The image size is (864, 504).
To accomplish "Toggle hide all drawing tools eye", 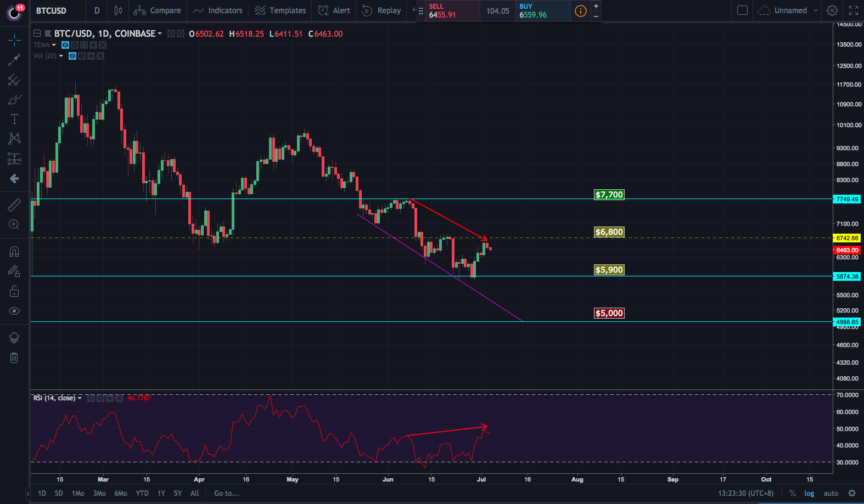I will tap(14, 311).
